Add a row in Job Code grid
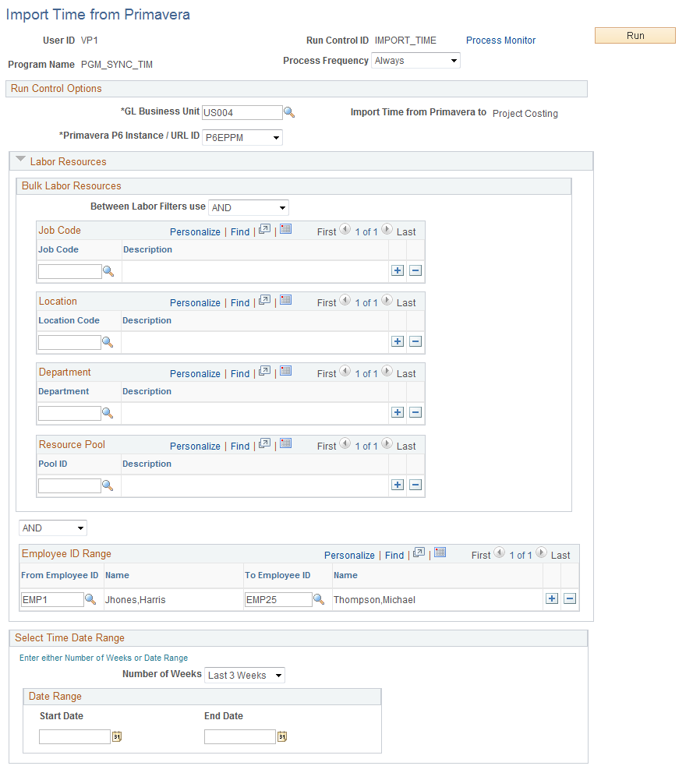The width and height of the screenshot is (700, 773). [x=398, y=270]
